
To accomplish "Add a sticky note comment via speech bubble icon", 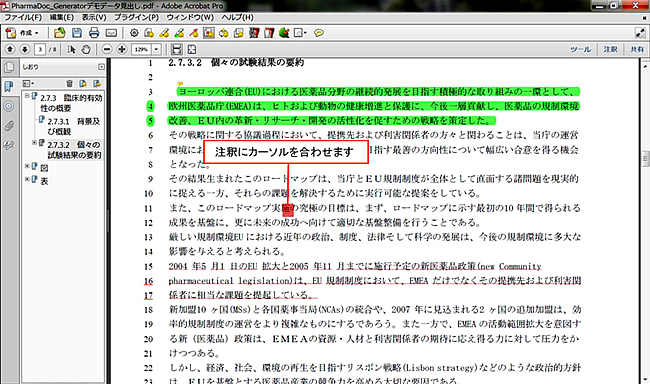I will point(319,33).
